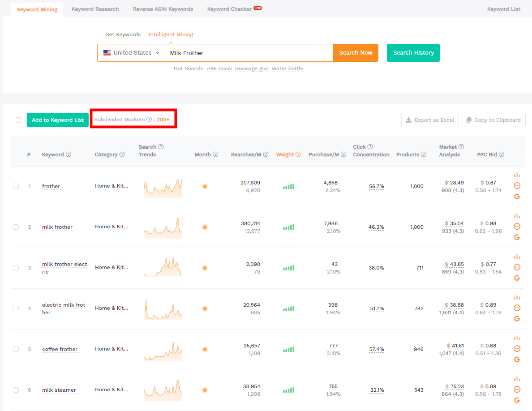
Task: Click the Google icon in milk frother row
Action: (517, 237)
